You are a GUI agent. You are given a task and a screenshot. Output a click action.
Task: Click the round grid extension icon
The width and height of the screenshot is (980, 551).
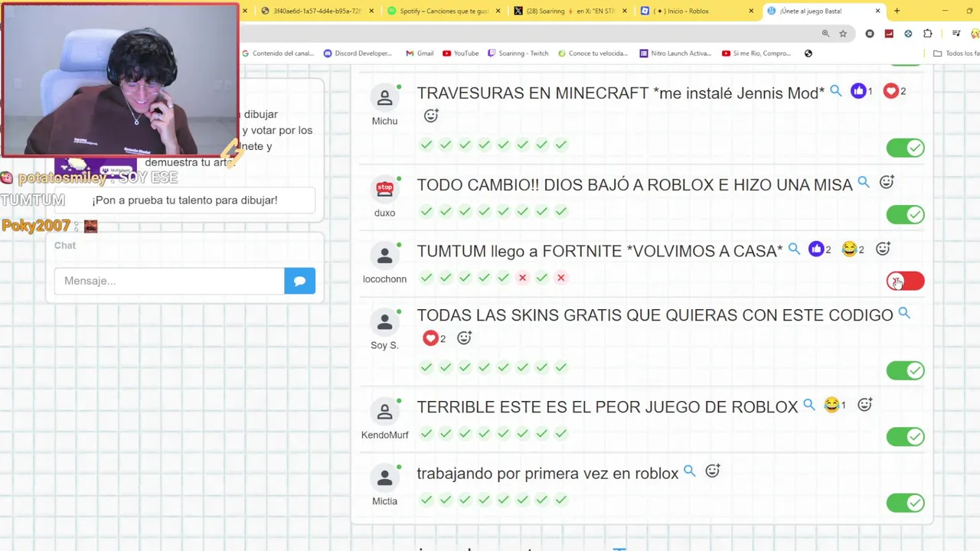click(870, 34)
